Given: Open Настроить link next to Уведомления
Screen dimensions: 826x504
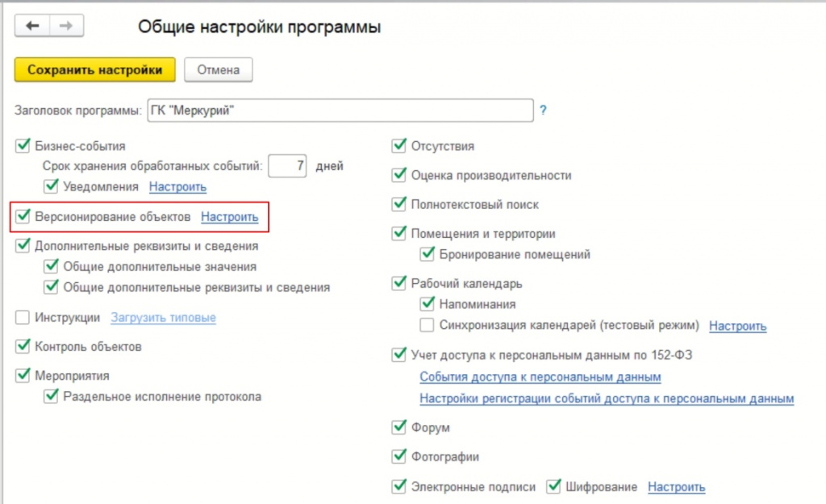Looking at the screenshot, I should tap(177, 187).
